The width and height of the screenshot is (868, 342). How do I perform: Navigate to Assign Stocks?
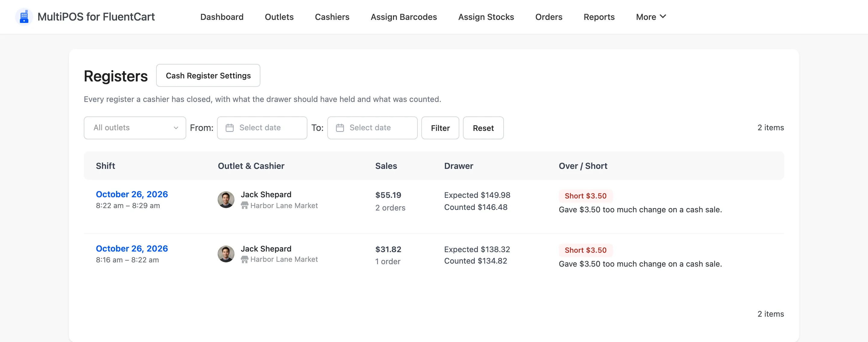click(x=486, y=17)
